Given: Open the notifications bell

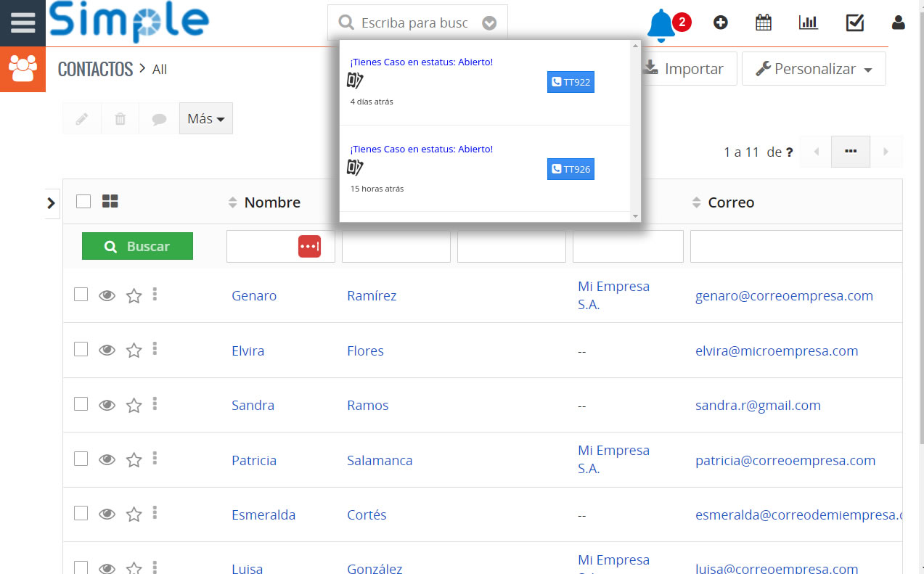Looking at the screenshot, I should click(x=661, y=24).
